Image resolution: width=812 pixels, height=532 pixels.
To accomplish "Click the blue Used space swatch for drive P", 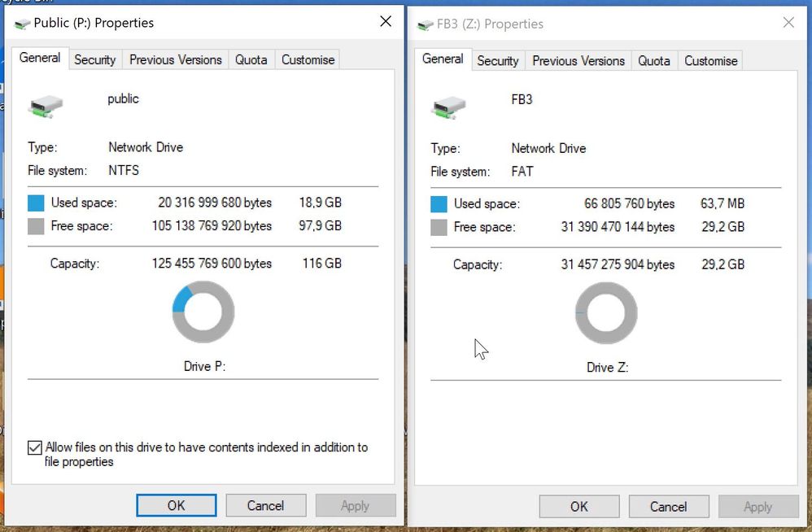I will click(x=36, y=203).
